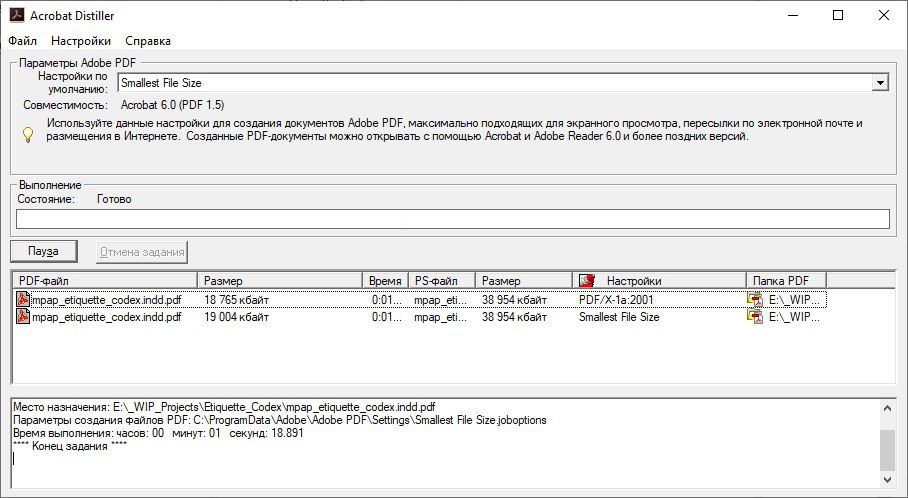Click the job progress bar
The image size is (908, 498).
click(x=453, y=219)
